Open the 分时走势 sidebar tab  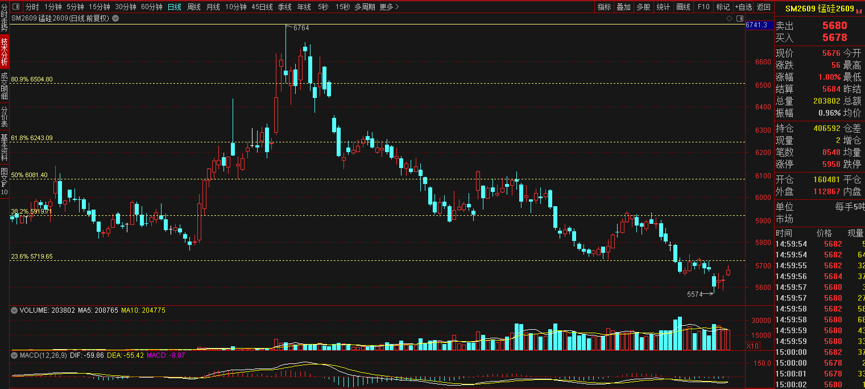click(4, 17)
